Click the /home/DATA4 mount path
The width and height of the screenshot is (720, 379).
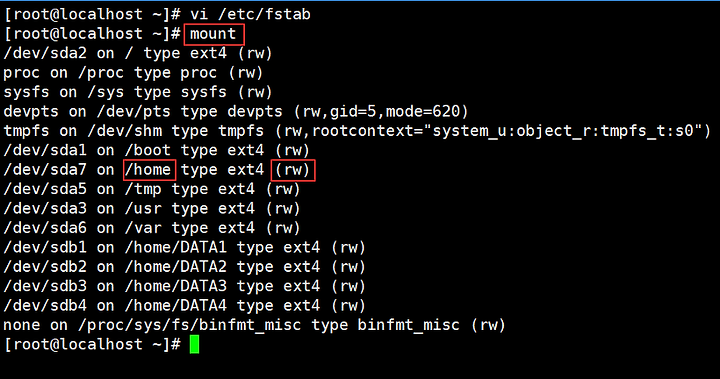(x=176, y=305)
